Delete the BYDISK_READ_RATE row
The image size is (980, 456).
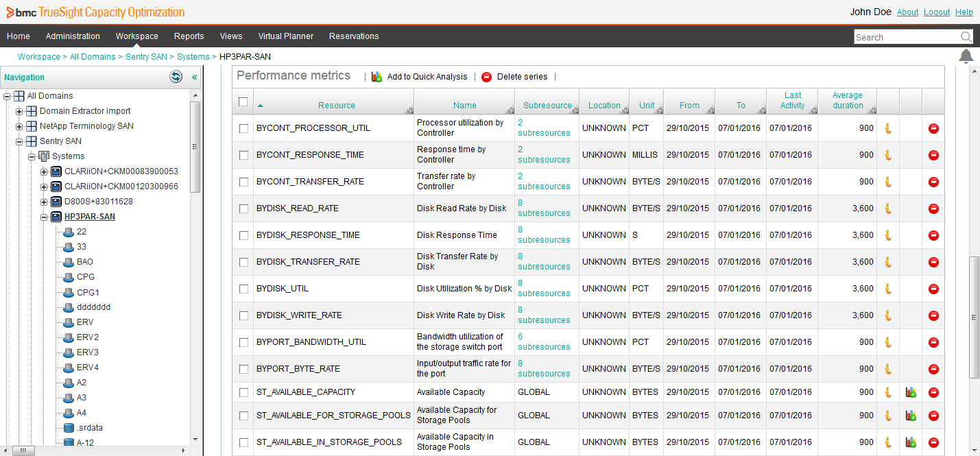[933, 208]
